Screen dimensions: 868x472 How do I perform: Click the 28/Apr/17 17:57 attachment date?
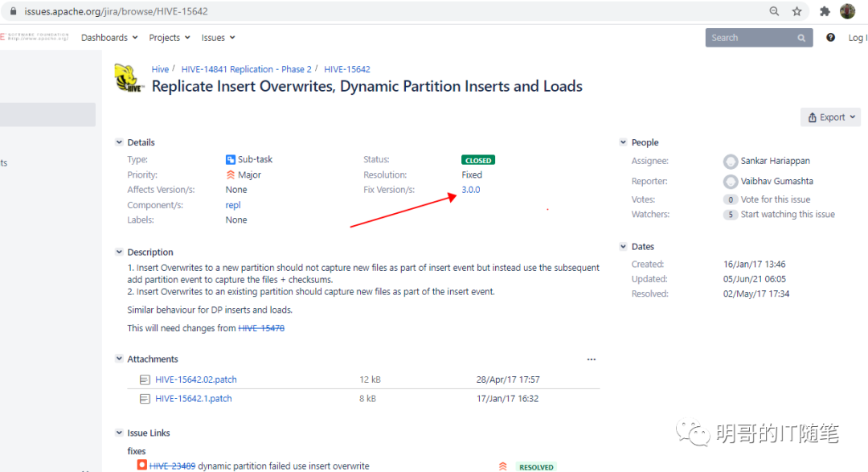(x=508, y=380)
